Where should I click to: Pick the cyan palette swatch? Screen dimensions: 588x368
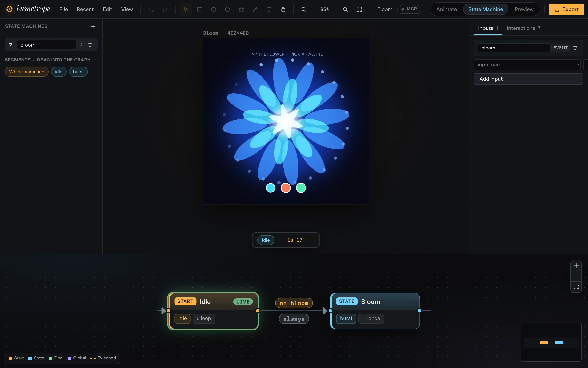pos(271,188)
